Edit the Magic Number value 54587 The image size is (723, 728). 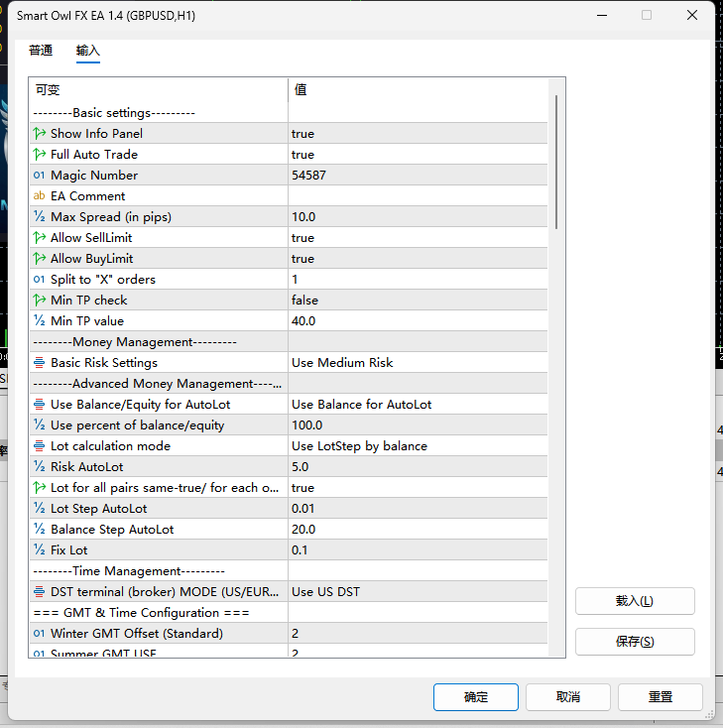coord(418,176)
